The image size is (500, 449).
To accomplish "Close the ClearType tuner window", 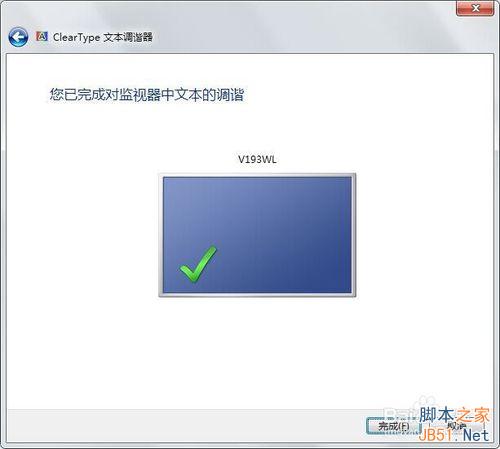I will [475, 8].
